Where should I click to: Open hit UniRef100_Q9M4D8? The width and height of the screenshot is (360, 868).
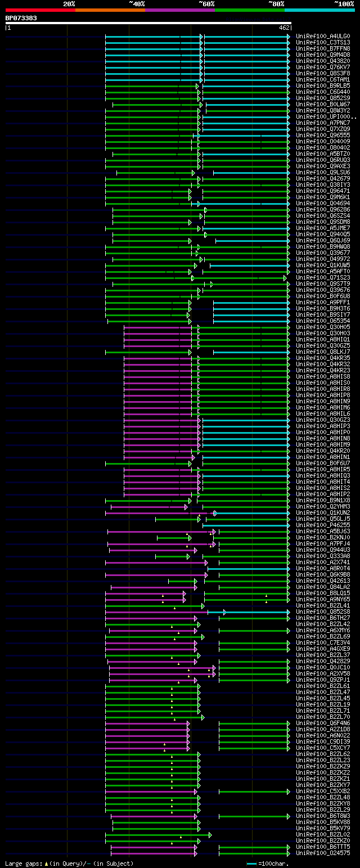tap(323, 55)
